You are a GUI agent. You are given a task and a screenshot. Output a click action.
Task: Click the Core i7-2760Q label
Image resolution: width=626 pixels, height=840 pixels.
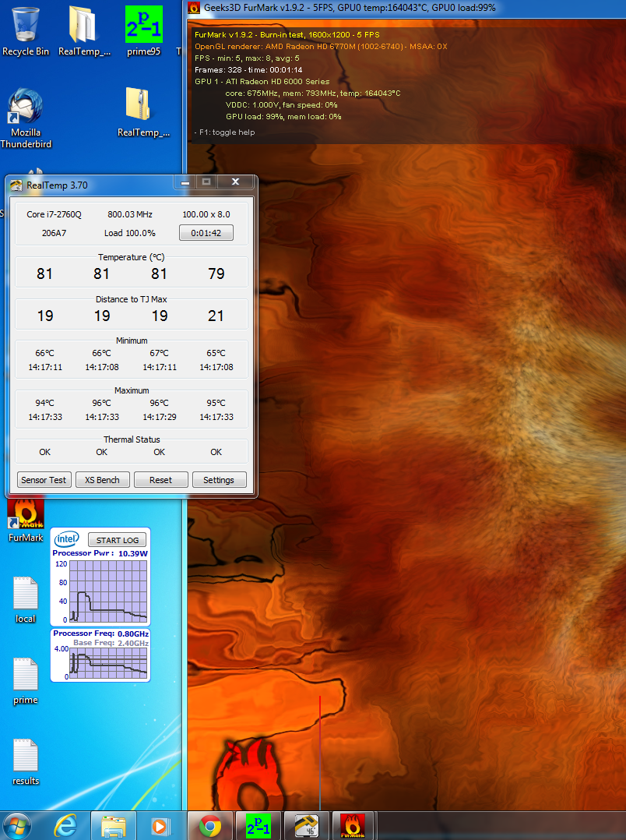[54, 214]
